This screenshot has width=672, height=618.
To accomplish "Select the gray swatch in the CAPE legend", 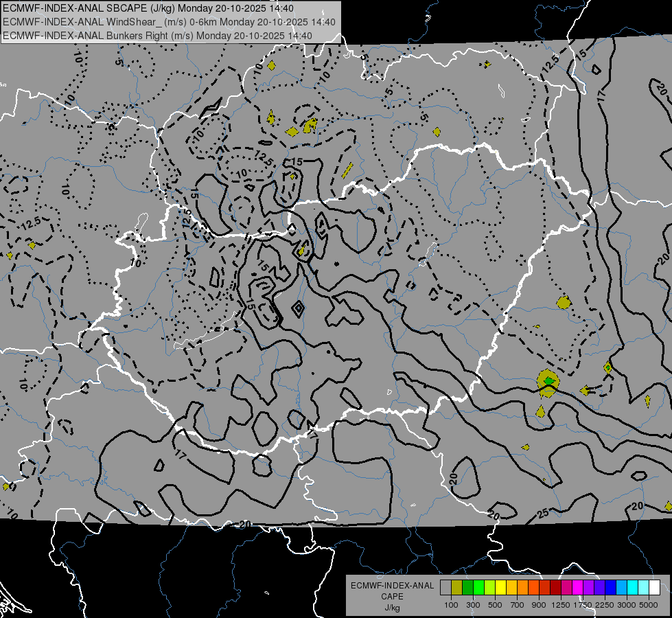I will point(445,588).
